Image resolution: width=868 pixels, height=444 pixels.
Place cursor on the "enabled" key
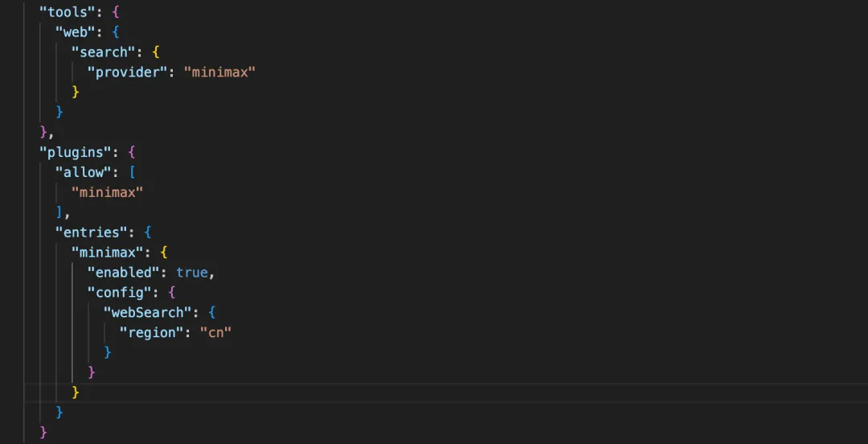point(123,272)
